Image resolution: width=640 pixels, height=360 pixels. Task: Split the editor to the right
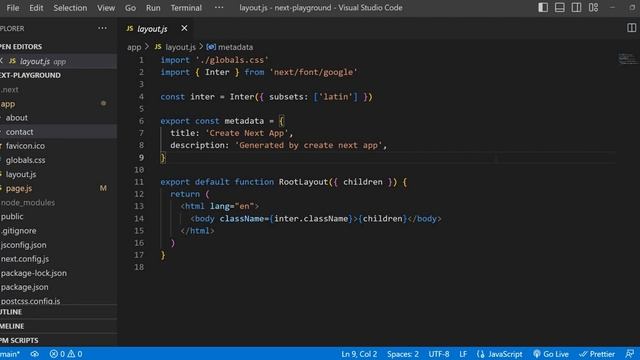[631, 28]
